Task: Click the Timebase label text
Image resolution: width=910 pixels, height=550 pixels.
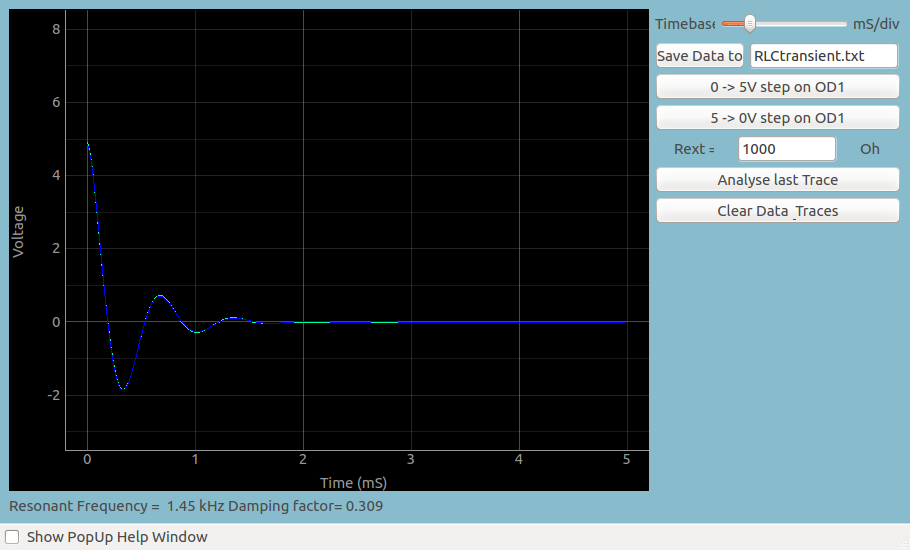Action: tap(684, 24)
